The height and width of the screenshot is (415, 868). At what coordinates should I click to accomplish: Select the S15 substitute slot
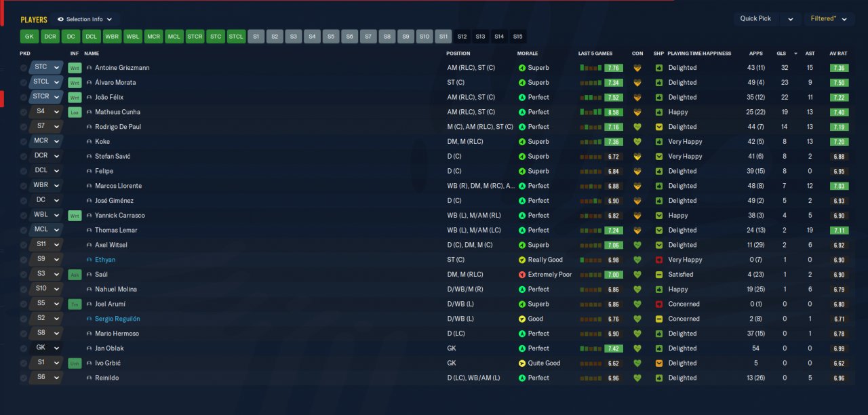[x=518, y=37]
